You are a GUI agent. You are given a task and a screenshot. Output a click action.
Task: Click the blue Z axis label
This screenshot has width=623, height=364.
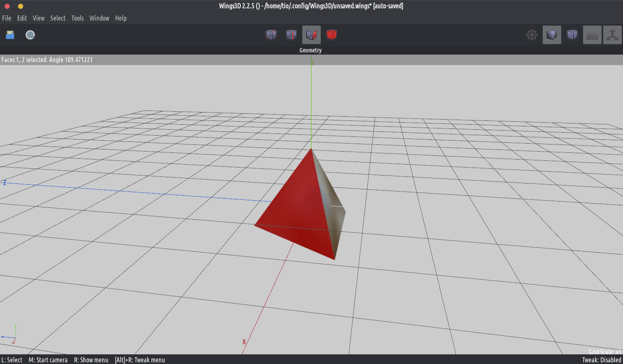5,183
